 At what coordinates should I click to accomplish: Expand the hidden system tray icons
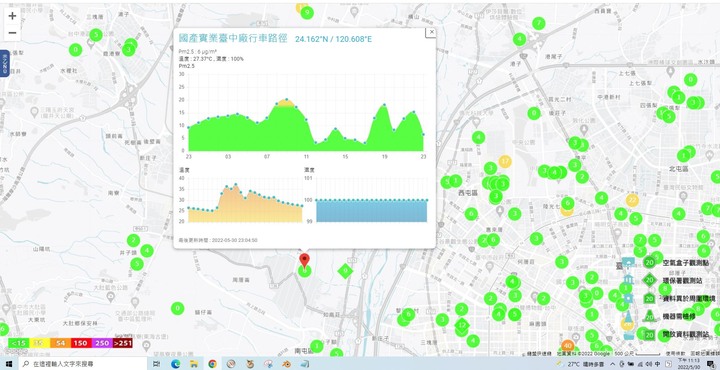coord(613,364)
